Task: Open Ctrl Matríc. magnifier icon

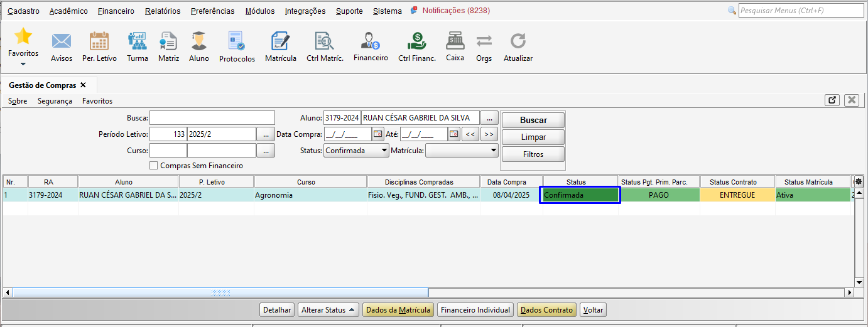Action: 325,41
